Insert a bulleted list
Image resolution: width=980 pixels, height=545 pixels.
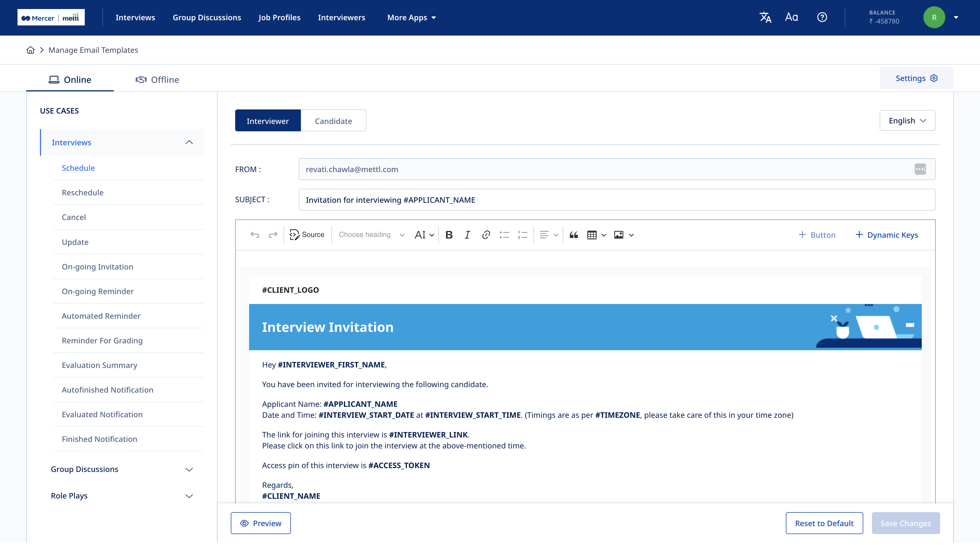(504, 235)
